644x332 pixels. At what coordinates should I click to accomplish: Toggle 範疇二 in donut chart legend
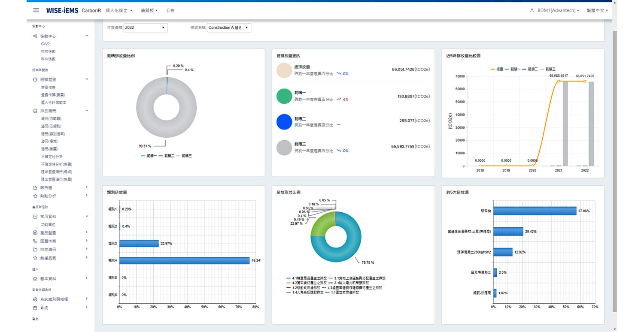[167, 156]
